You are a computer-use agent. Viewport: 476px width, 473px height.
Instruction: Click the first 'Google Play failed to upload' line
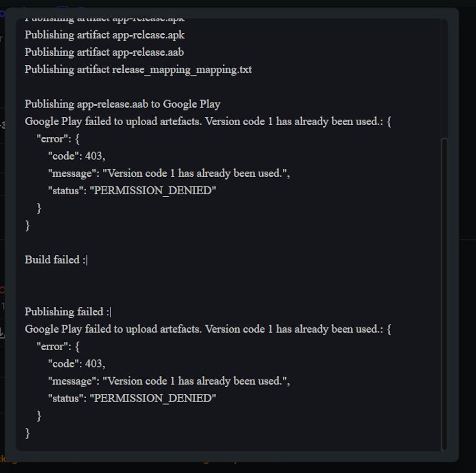coord(208,121)
